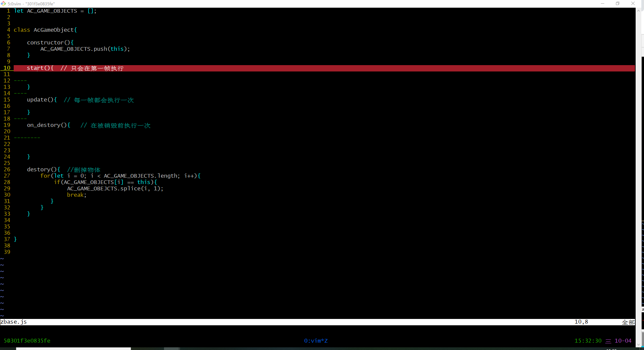Image resolution: width=644 pixels, height=350 pixels.
Task: Expand the fold marker on line 21
Action: point(27,138)
